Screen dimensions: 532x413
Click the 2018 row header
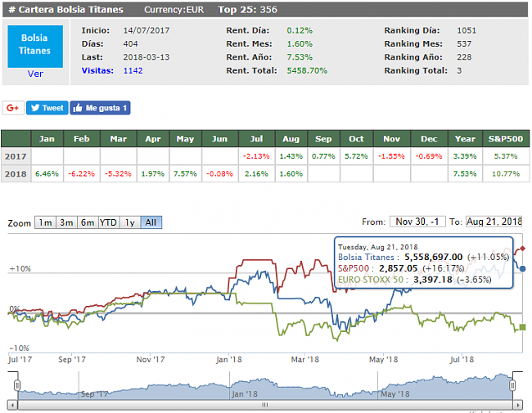point(16,174)
